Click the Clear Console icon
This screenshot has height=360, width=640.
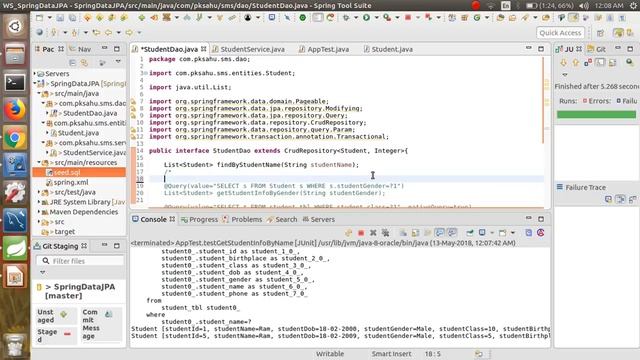[403, 233]
